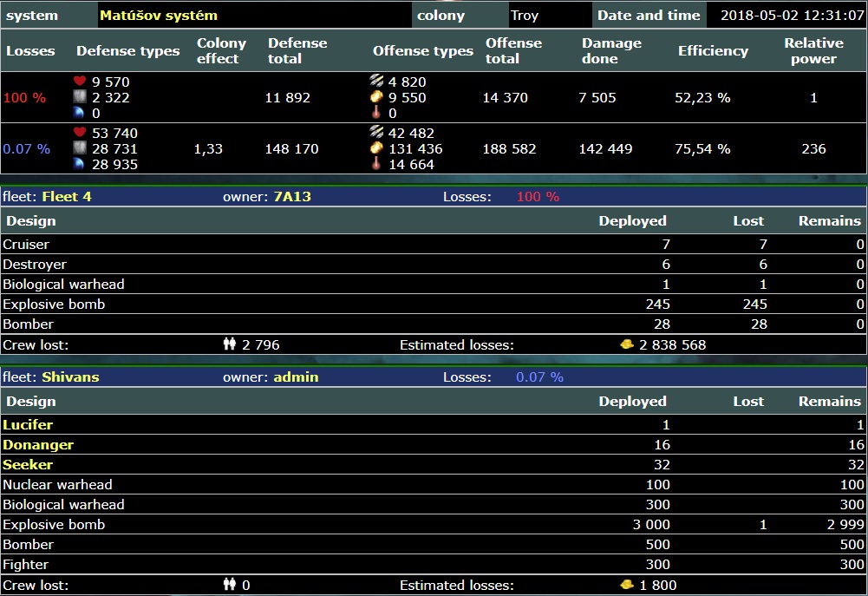868x596 pixels.
Task: Click the Colony effect column header
Action: click(x=221, y=51)
